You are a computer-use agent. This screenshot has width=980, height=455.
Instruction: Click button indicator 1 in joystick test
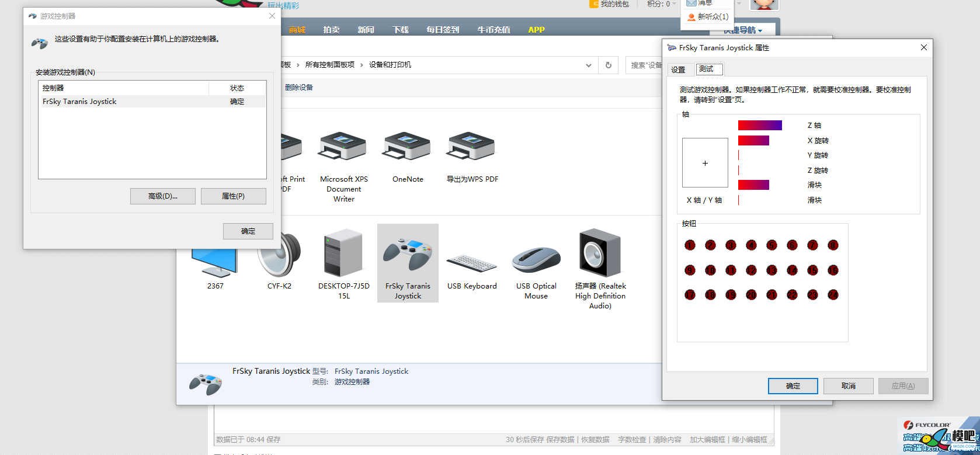[x=690, y=245]
